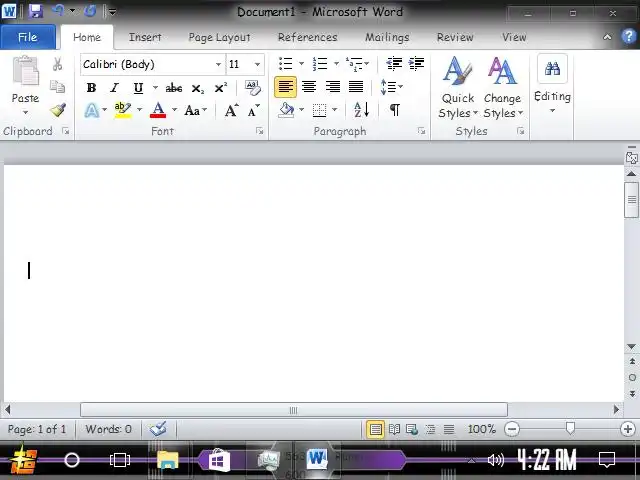
Task: Open the Change Styles menu
Action: [503, 87]
